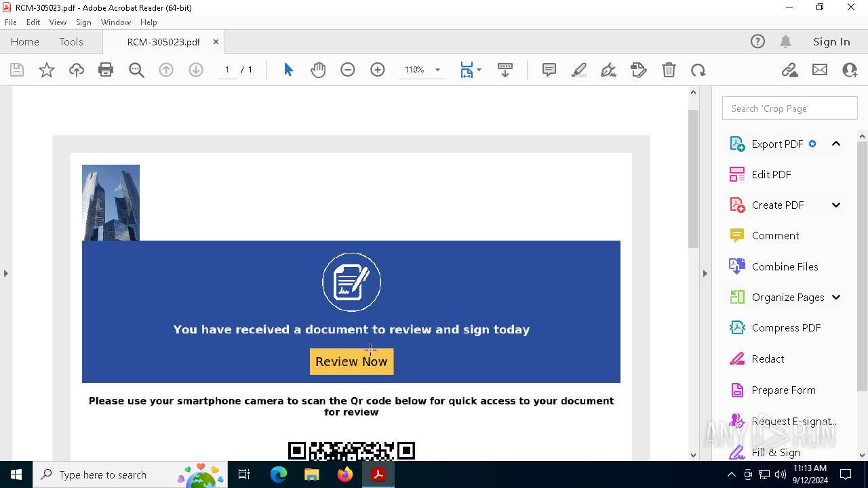Activate the Hand pan tool
868x488 pixels.
click(318, 70)
